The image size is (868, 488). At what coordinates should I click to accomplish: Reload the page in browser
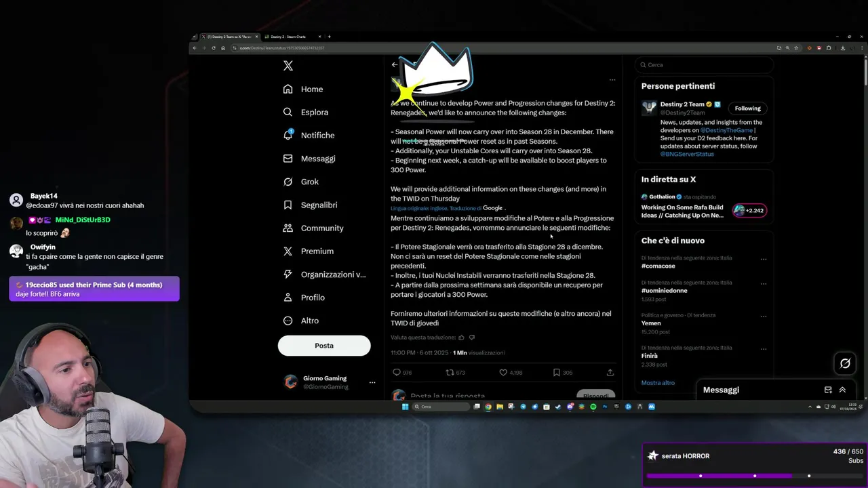point(214,48)
